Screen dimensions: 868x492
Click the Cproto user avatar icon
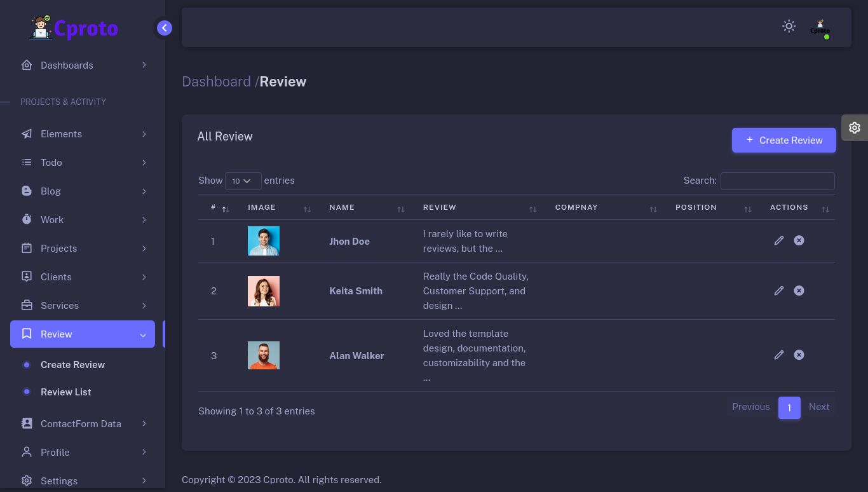click(x=820, y=27)
